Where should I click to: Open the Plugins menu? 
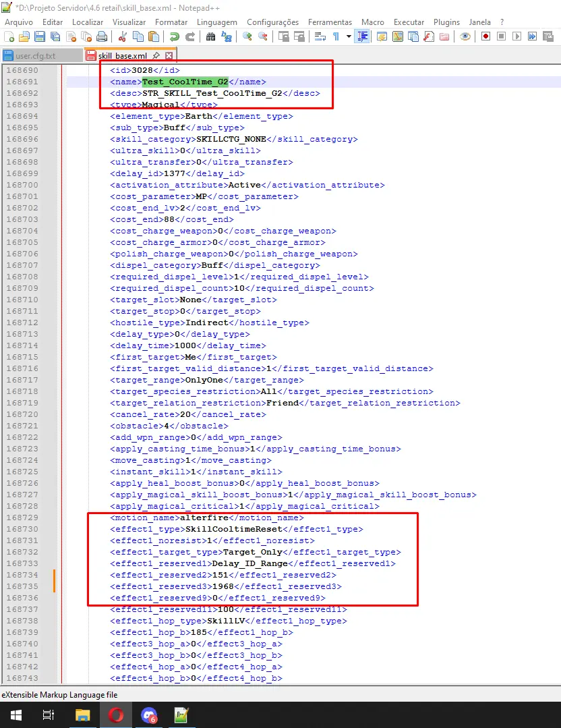click(446, 22)
